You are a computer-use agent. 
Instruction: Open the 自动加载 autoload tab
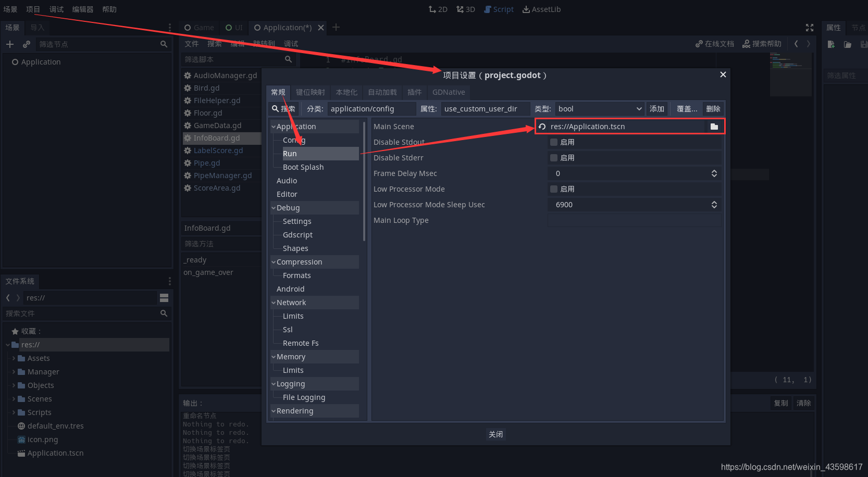(382, 92)
